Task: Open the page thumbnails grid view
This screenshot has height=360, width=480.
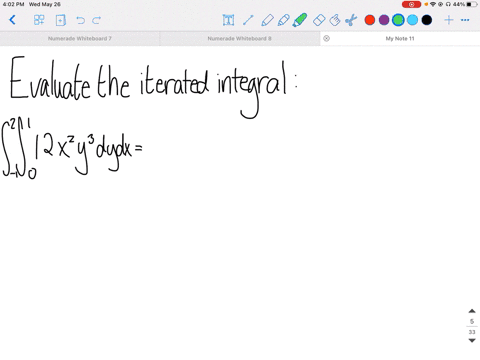Action: (39, 20)
